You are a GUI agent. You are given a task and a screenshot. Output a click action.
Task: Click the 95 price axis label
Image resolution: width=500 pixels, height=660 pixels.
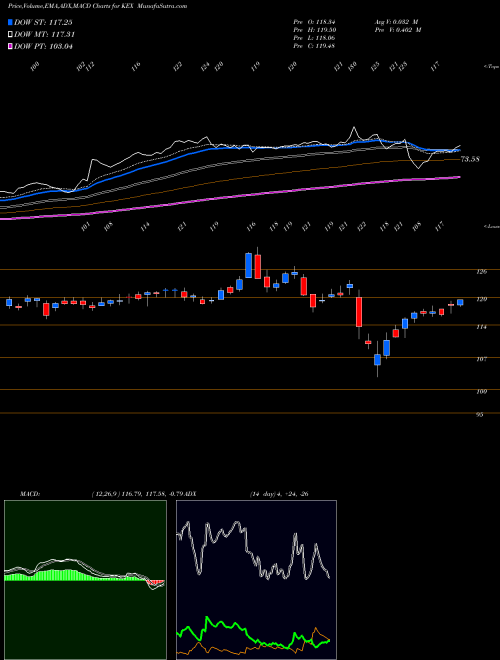click(479, 415)
